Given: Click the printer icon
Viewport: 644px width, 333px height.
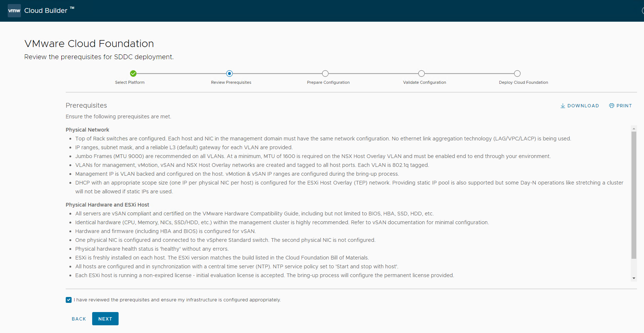Looking at the screenshot, I should click(x=611, y=106).
